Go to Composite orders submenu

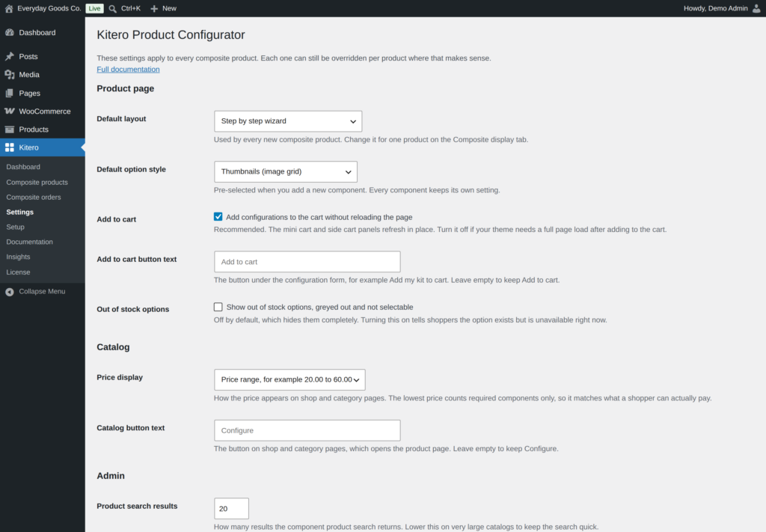34,198
